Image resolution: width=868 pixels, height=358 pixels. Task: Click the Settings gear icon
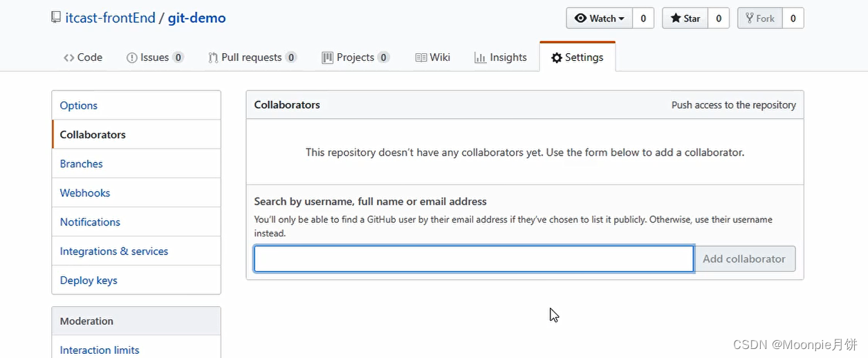click(x=557, y=58)
